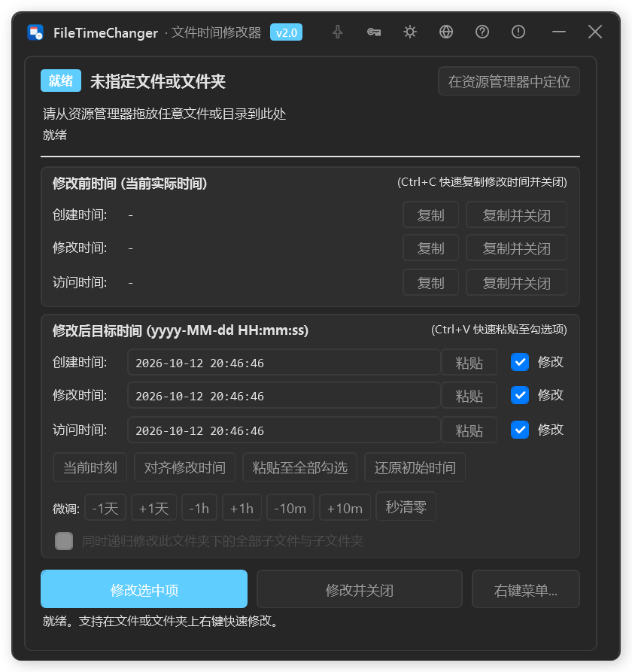The height and width of the screenshot is (672, 632).
Task: Add ten minutes with +10m
Action: coord(345,507)
